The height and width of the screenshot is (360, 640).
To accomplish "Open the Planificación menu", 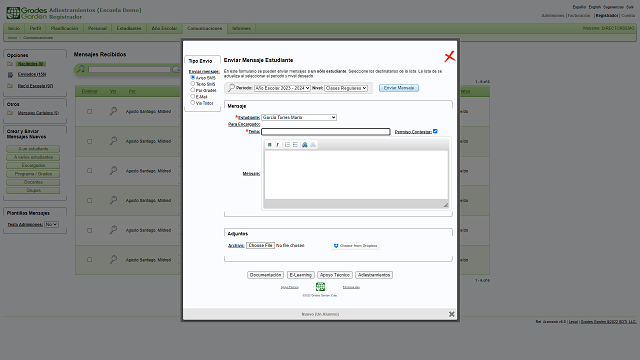I will click(64, 28).
